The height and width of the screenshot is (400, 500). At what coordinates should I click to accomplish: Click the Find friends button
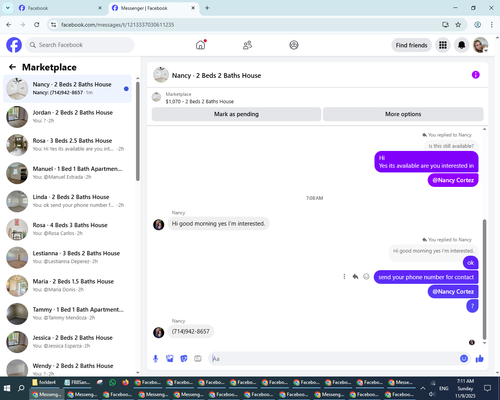point(411,45)
